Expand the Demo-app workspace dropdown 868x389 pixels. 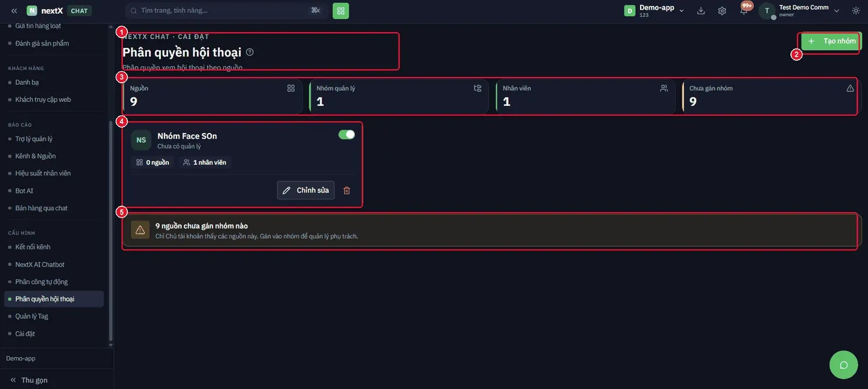(x=654, y=10)
